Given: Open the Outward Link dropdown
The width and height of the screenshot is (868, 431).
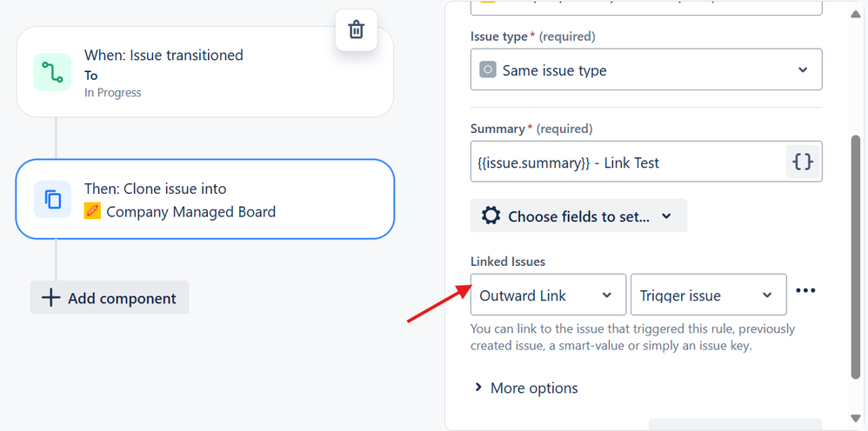Looking at the screenshot, I should 548,295.
